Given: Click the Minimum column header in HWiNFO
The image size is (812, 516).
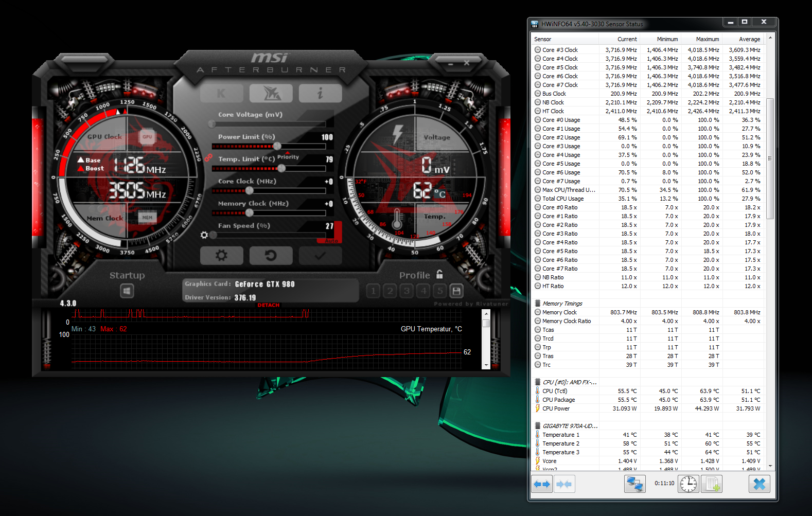Looking at the screenshot, I should [x=660, y=39].
